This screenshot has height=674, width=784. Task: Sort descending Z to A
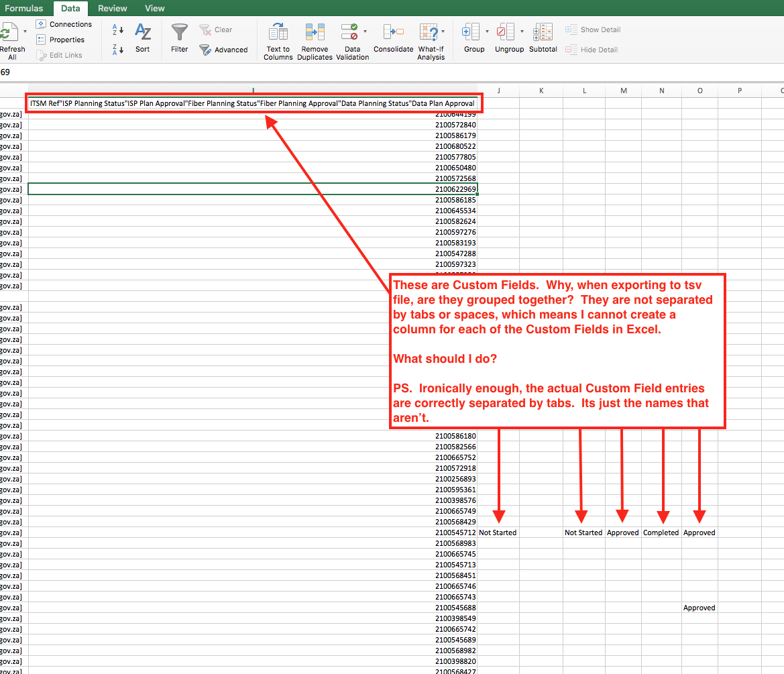tap(117, 50)
